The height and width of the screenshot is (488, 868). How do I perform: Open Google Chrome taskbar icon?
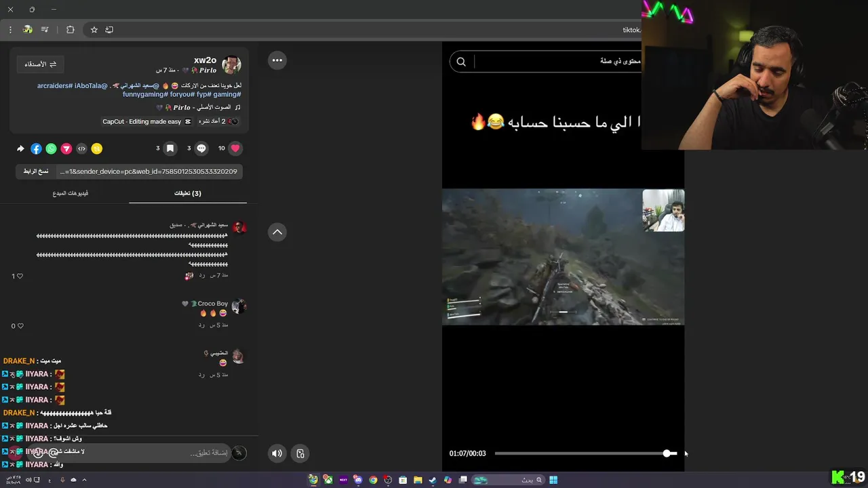tap(373, 480)
